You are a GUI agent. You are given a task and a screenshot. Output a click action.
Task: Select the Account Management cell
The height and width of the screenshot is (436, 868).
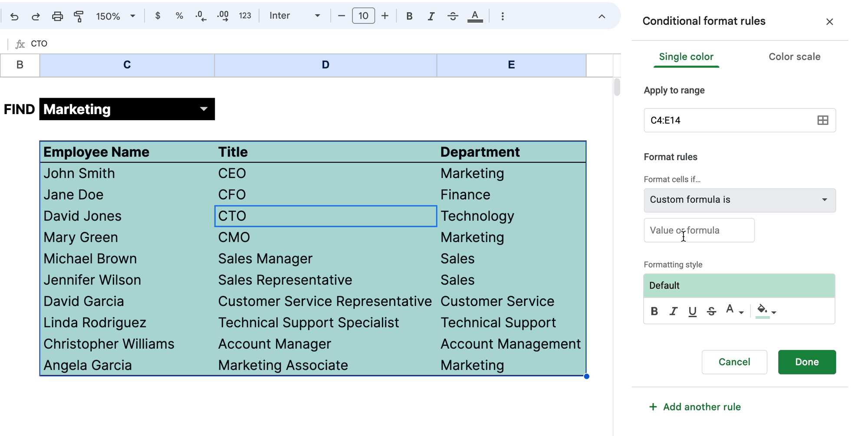[511, 344]
